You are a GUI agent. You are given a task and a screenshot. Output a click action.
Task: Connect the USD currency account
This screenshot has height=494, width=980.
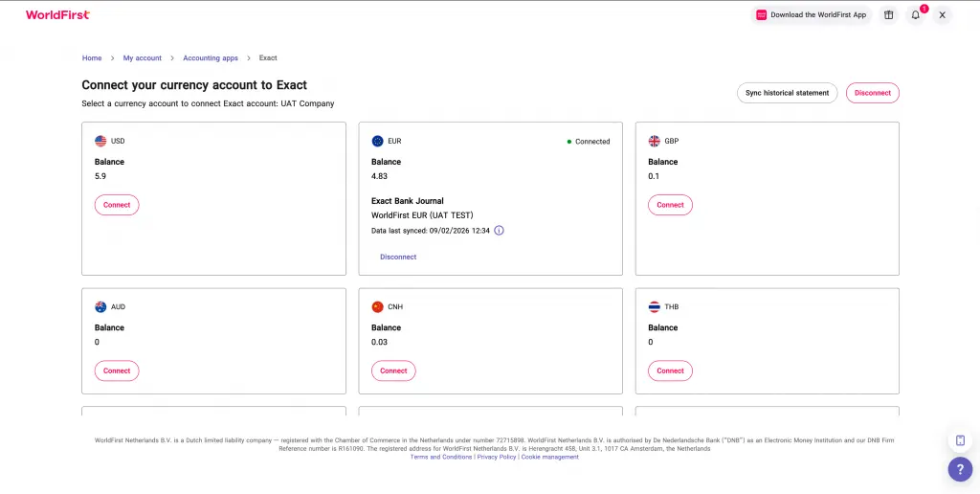(x=117, y=205)
